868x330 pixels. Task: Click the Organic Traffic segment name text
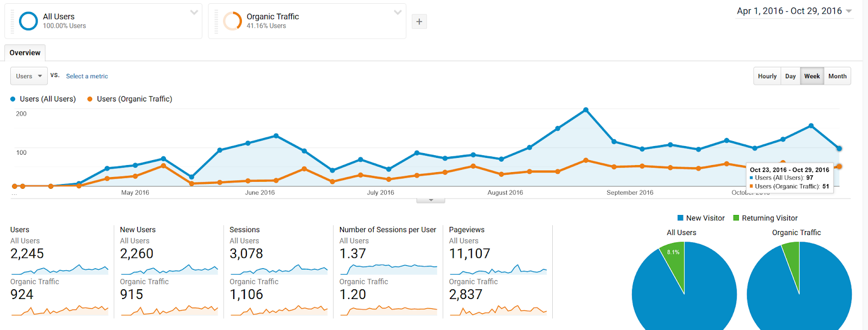click(x=273, y=17)
